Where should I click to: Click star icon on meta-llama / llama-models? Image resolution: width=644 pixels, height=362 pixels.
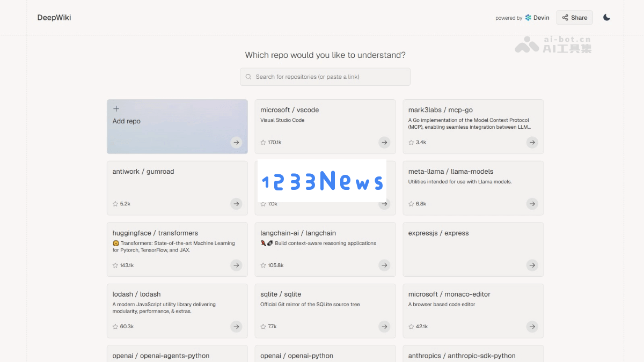(x=411, y=204)
